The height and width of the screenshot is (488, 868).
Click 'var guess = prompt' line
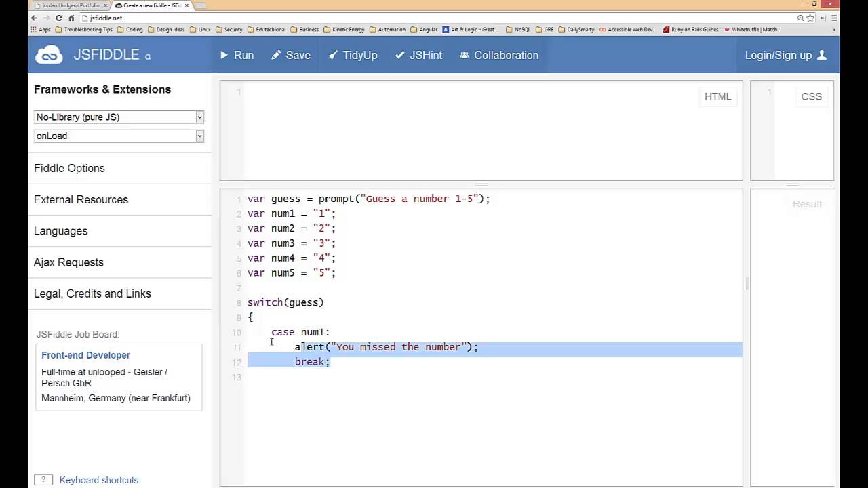coord(368,199)
